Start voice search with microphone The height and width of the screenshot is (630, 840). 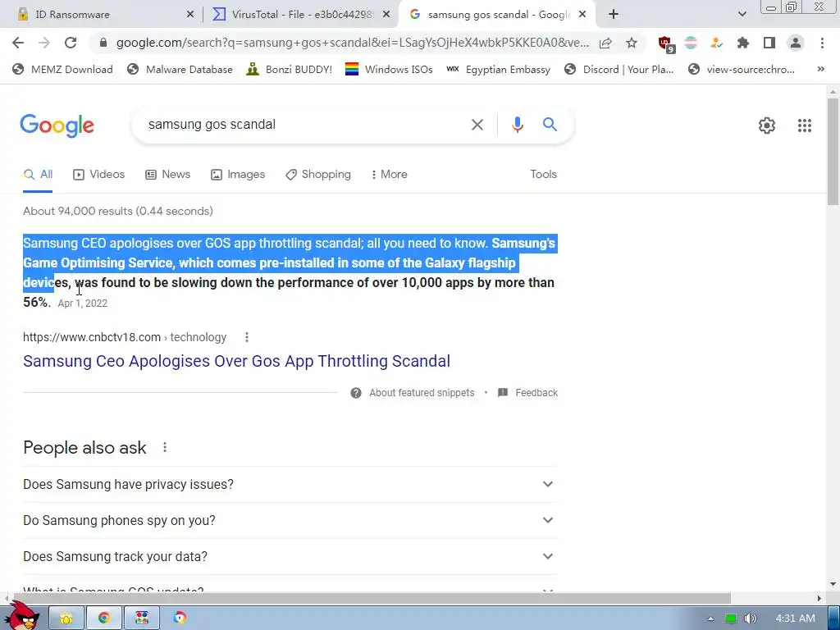tap(517, 125)
